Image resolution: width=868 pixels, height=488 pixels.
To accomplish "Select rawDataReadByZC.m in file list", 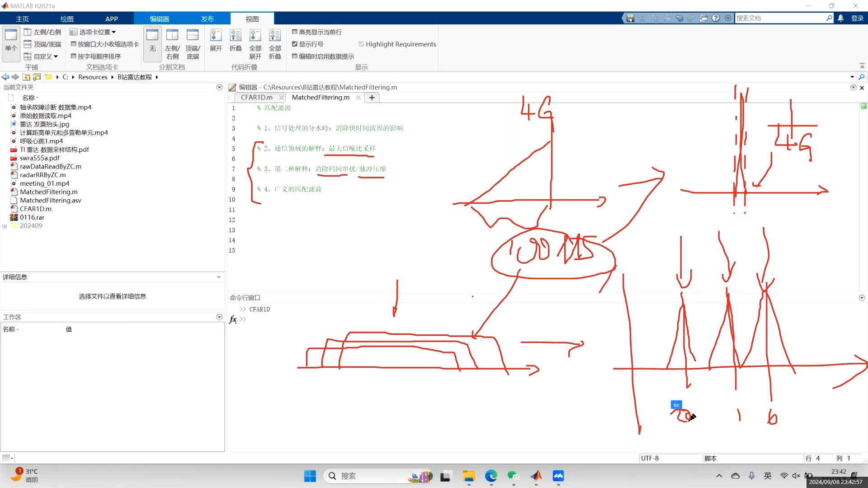I will (51, 166).
